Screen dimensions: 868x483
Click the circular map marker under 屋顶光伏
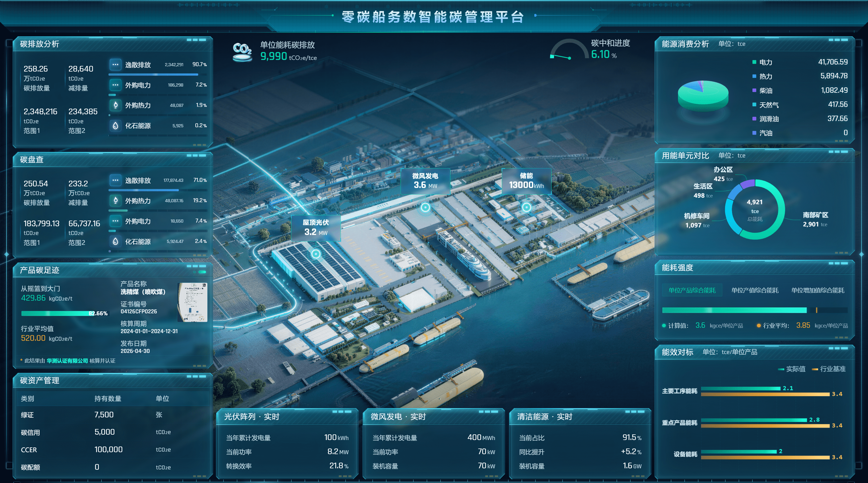click(316, 254)
